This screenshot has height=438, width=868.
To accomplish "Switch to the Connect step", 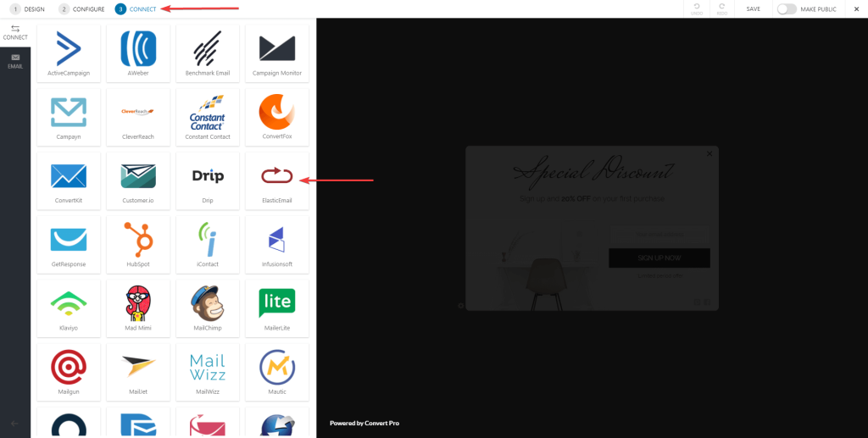I will 136,9.
